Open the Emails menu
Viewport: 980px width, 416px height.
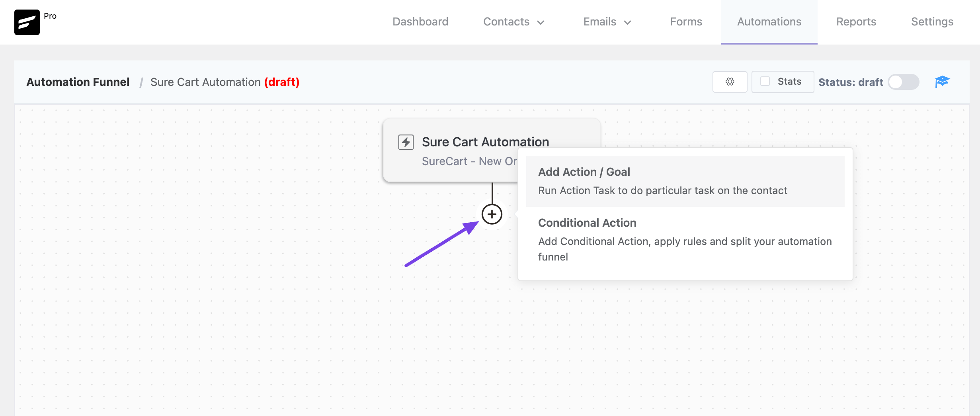click(x=600, y=21)
